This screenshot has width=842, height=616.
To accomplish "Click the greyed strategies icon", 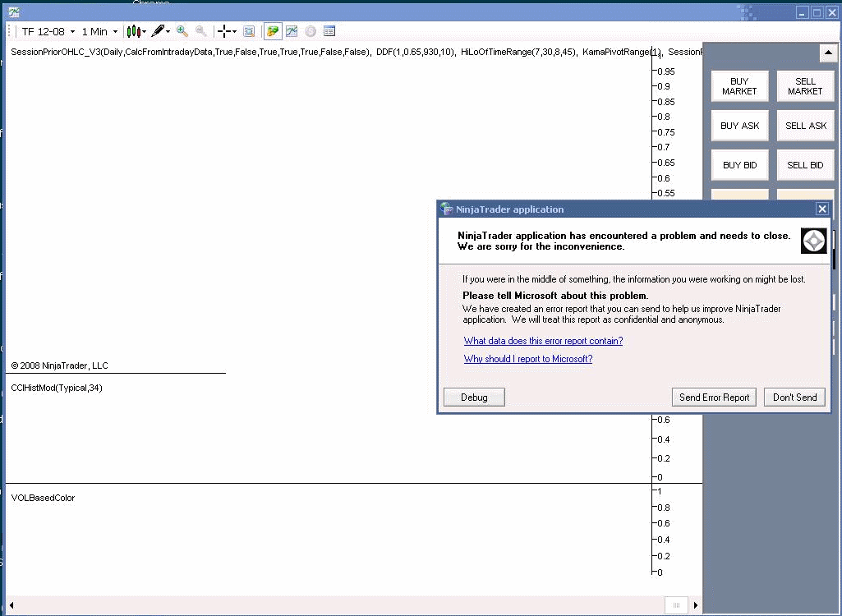I will [x=311, y=31].
